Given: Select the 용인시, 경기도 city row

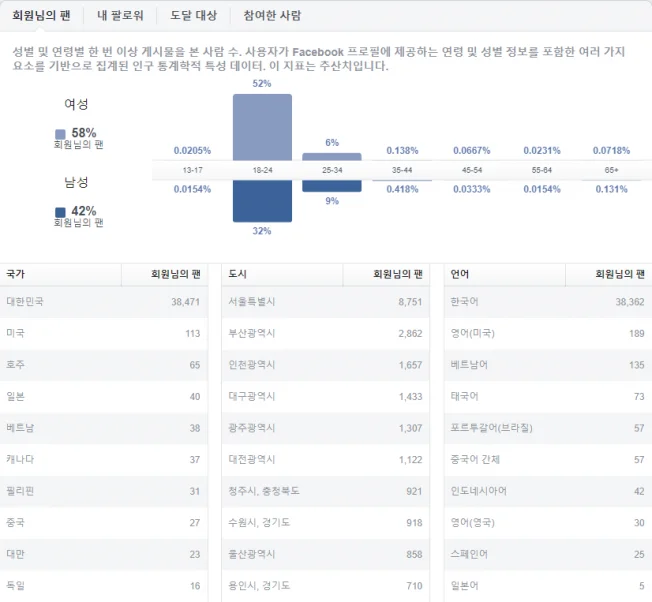Looking at the screenshot, I should 326,586.
